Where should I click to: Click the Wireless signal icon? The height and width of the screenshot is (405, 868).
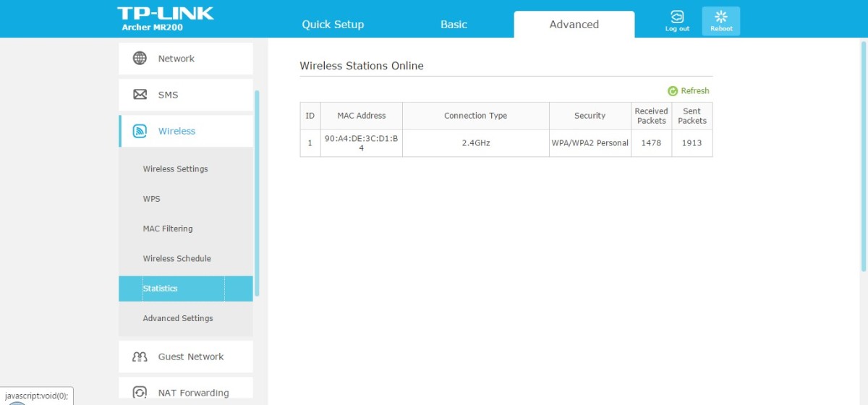click(140, 131)
